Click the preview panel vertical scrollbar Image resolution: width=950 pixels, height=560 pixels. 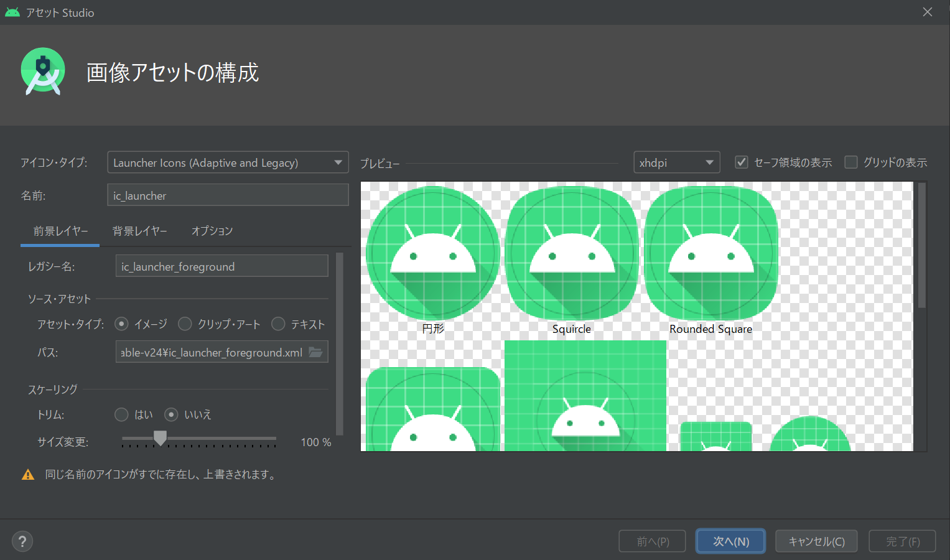(x=922, y=245)
